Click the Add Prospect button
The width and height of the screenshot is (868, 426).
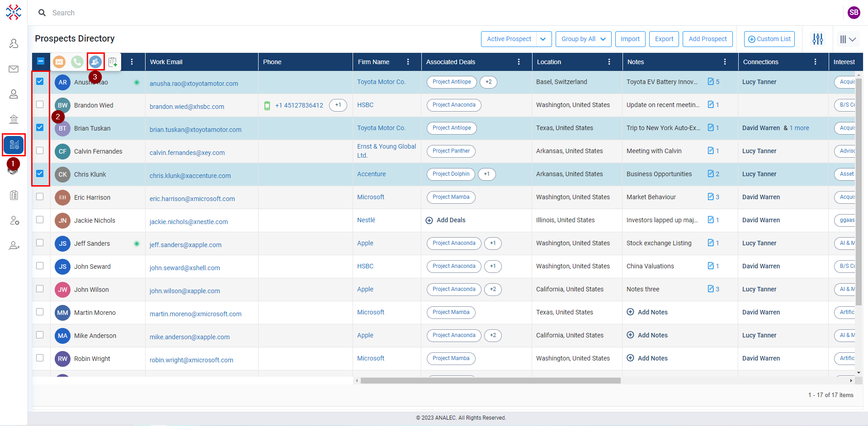click(x=708, y=39)
